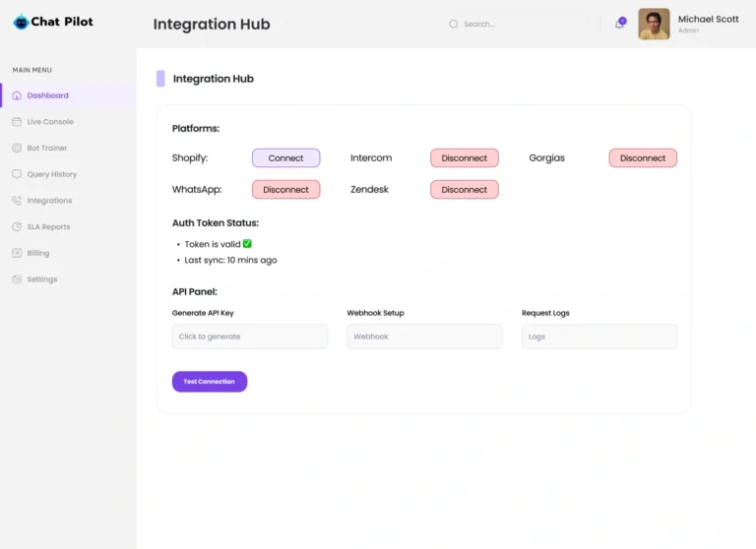Click the Settings sidebar icon
756x549 pixels.
[17, 279]
